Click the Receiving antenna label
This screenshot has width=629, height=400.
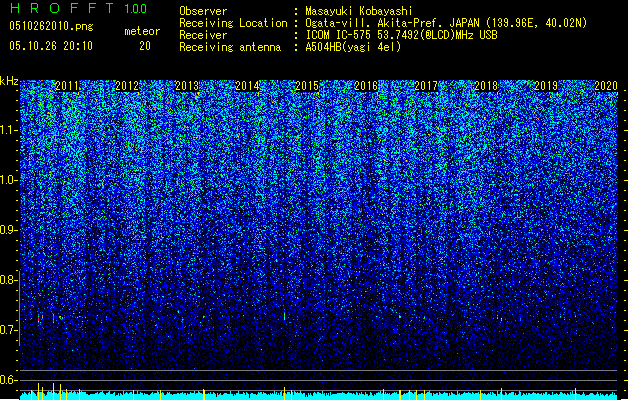pos(230,47)
